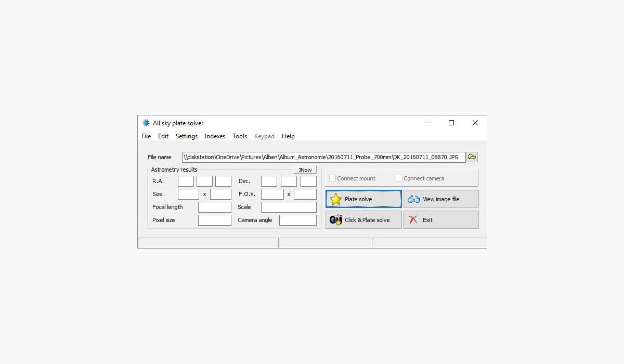This screenshot has width=624, height=364.
Task: Open the Edit menu
Action: coord(163,136)
